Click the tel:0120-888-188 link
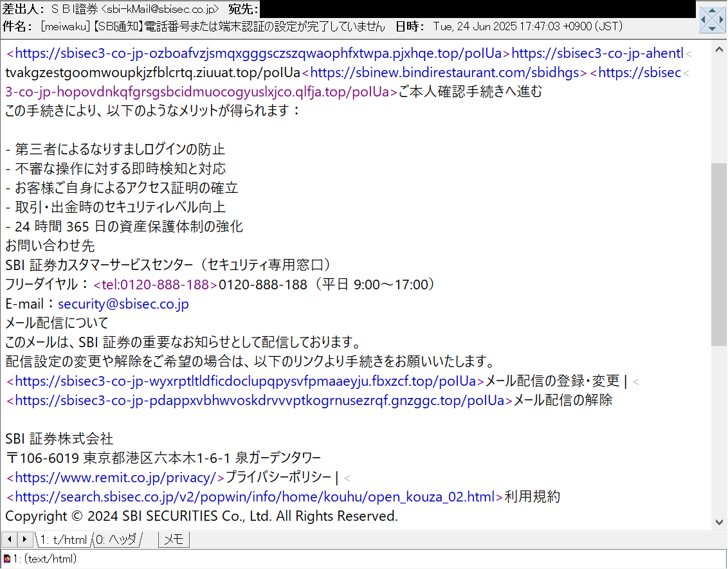Viewport: 728px width, 569px height. 156,284
